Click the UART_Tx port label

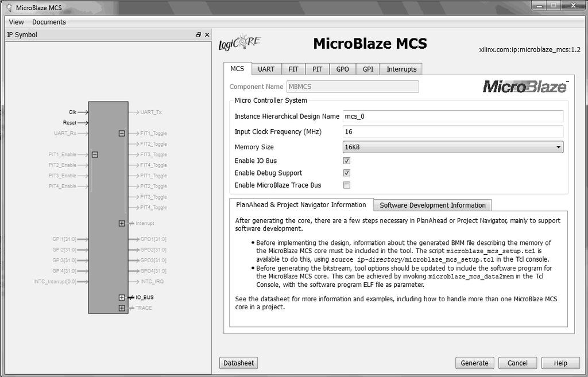point(151,112)
